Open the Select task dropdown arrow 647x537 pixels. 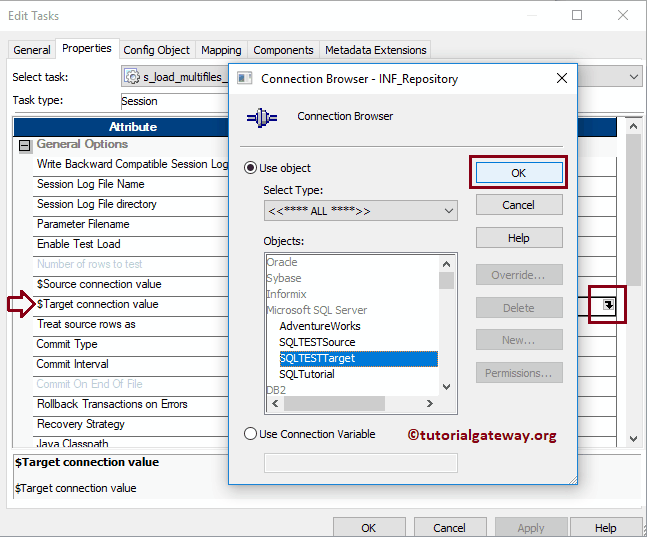pos(633,77)
